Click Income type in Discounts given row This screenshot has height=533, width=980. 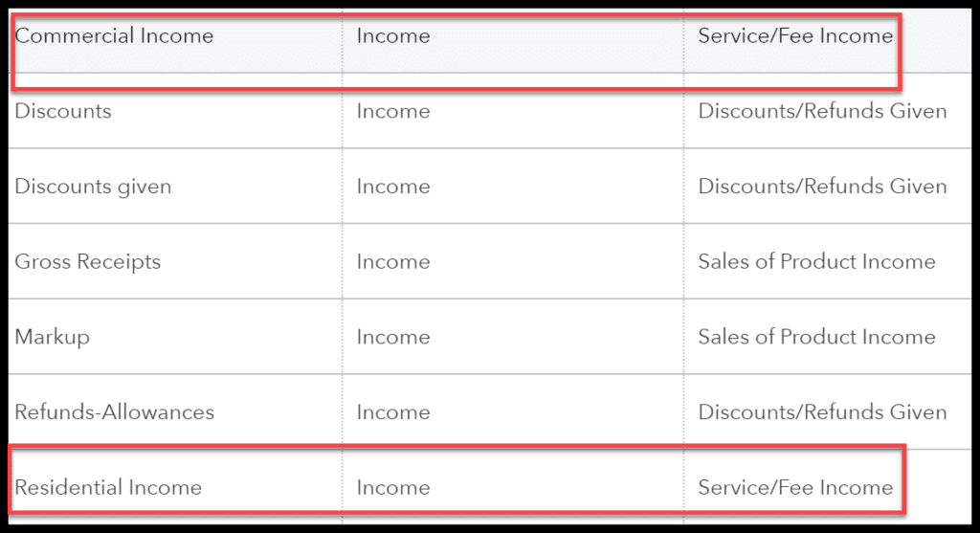393,187
